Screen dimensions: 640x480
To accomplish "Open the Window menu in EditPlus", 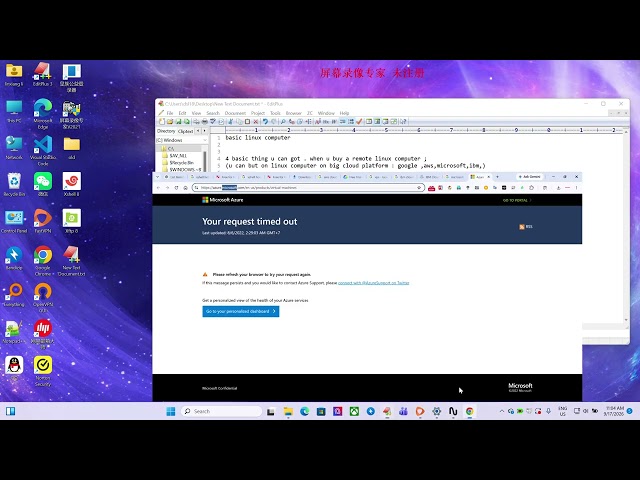I will (326, 113).
